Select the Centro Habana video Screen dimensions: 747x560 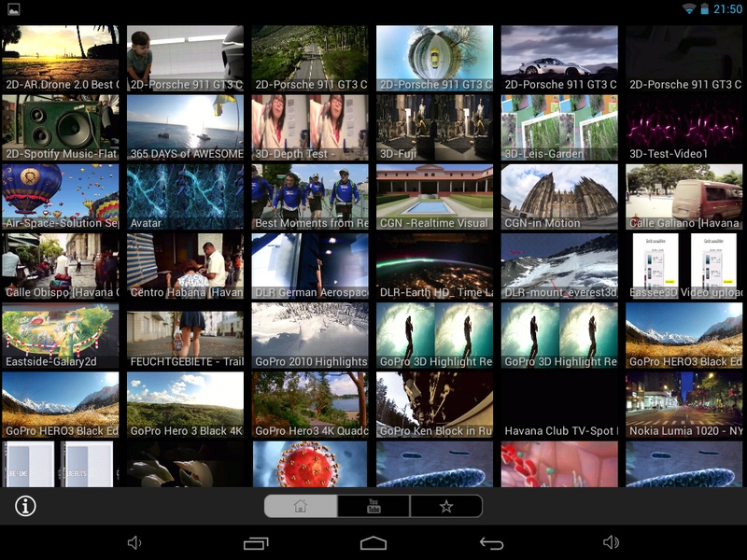185,266
